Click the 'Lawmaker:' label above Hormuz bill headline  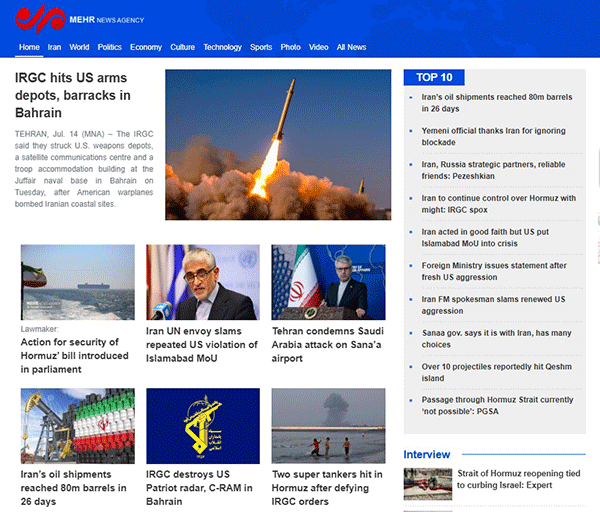point(39,329)
